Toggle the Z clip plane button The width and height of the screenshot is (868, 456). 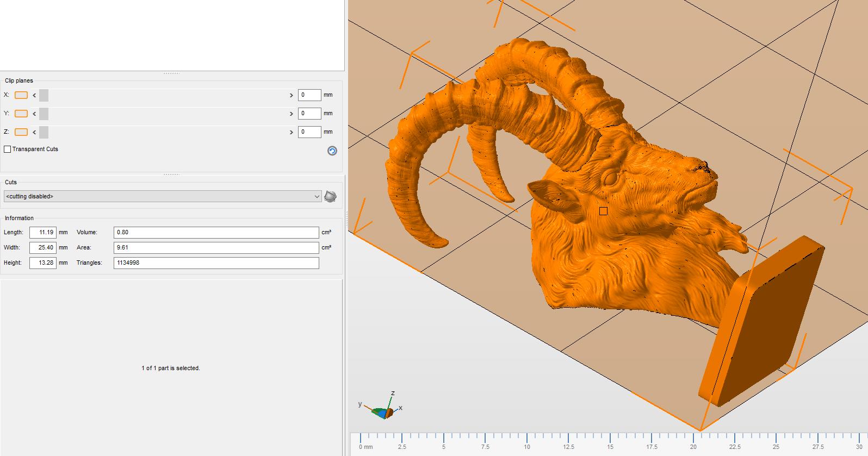point(21,132)
